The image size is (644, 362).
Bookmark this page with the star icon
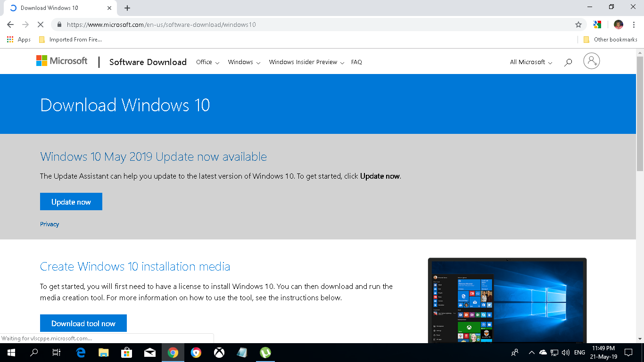578,25
